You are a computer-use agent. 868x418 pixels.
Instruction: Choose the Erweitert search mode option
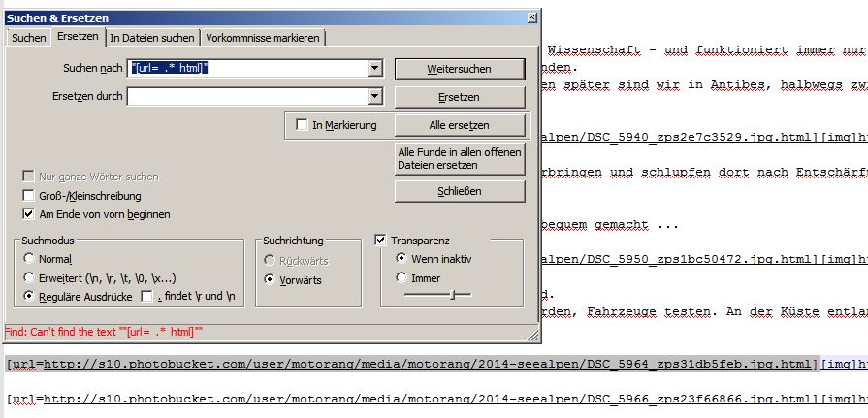click(30, 277)
